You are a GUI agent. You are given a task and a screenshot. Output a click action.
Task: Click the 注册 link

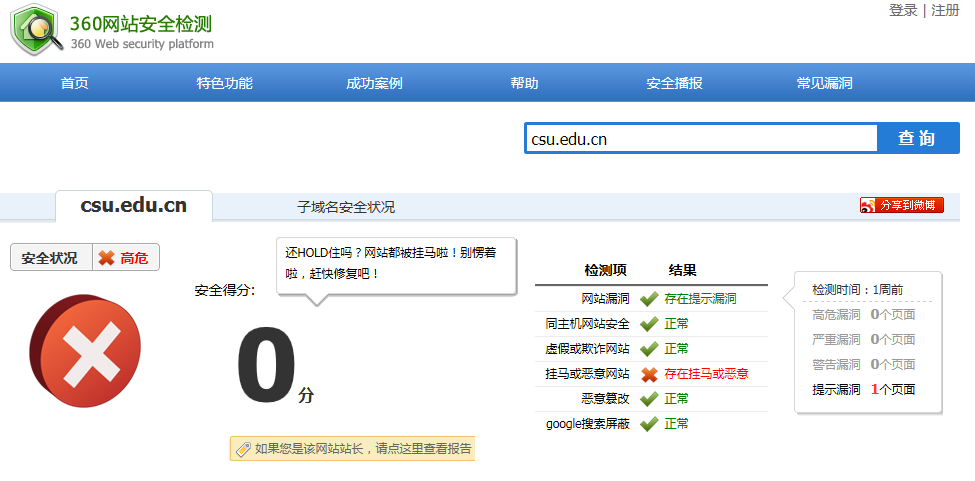click(x=945, y=10)
